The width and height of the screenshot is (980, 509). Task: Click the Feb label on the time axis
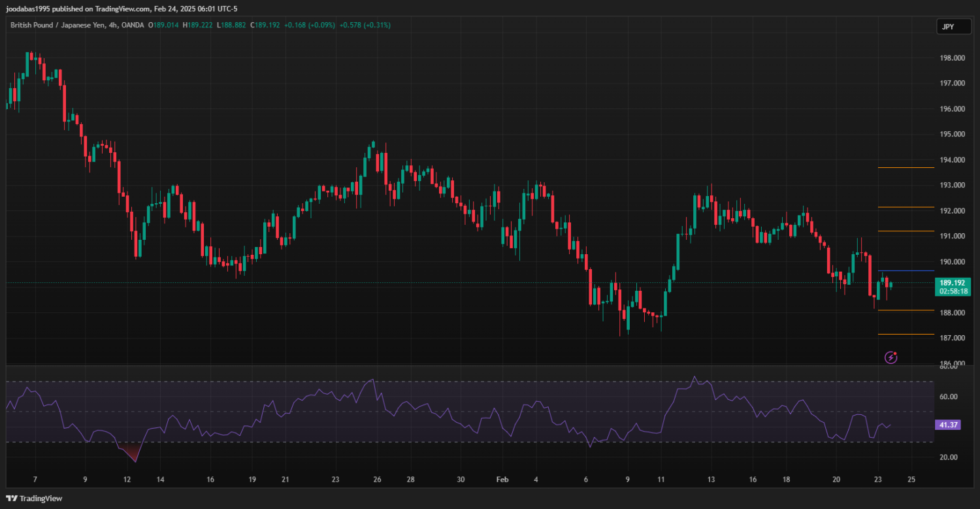(x=502, y=480)
